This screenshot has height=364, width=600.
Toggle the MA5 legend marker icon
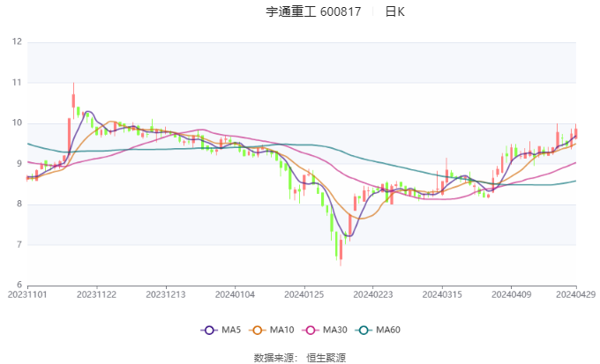pos(209,330)
